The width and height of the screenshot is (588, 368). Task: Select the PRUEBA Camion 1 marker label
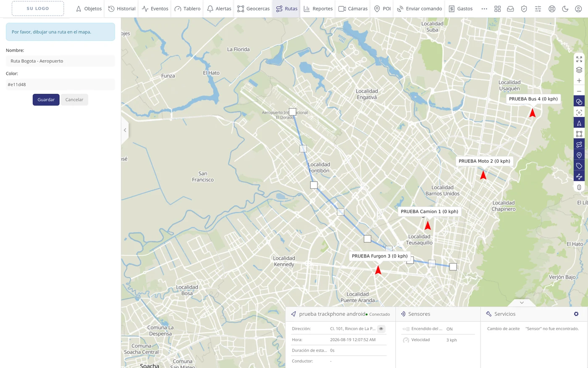[429, 212]
